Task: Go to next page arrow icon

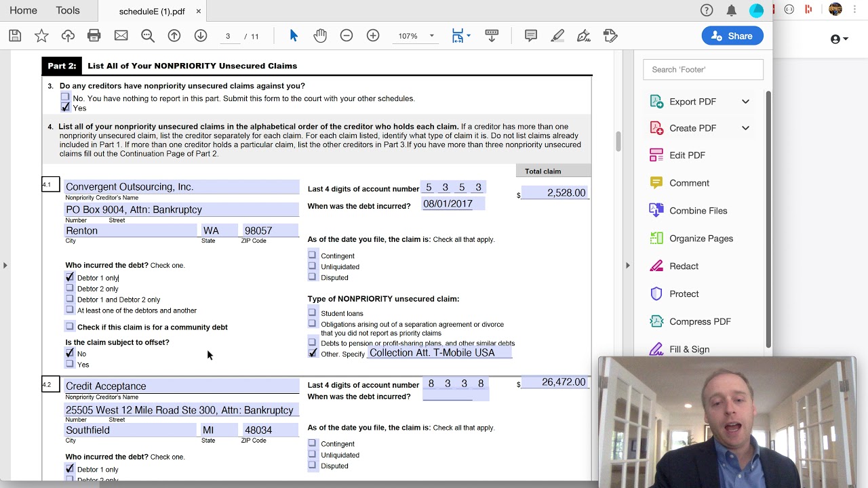Action: pos(201,36)
